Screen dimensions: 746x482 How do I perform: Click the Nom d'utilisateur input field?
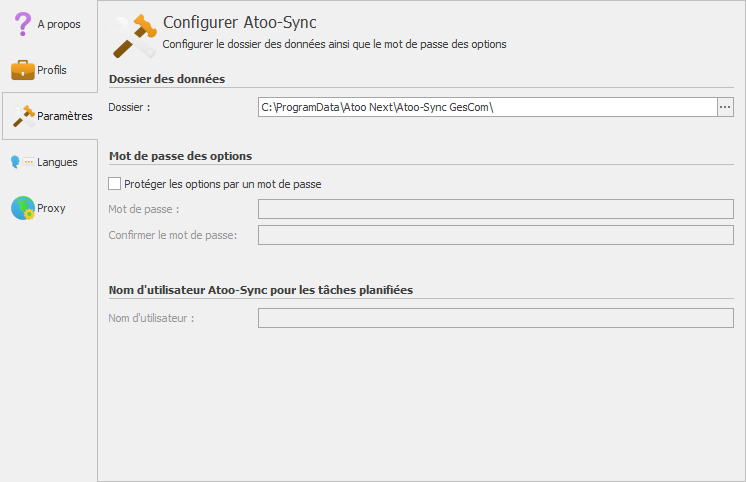point(495,318)
